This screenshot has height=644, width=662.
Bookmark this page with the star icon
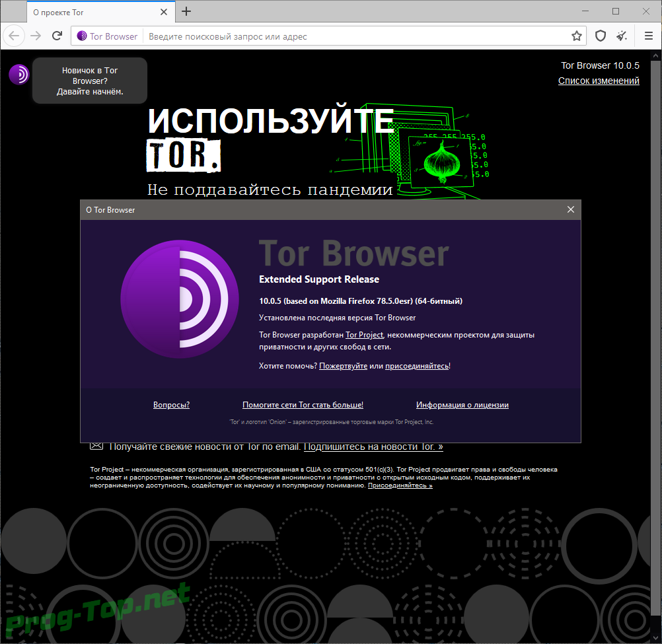point(576,36)
